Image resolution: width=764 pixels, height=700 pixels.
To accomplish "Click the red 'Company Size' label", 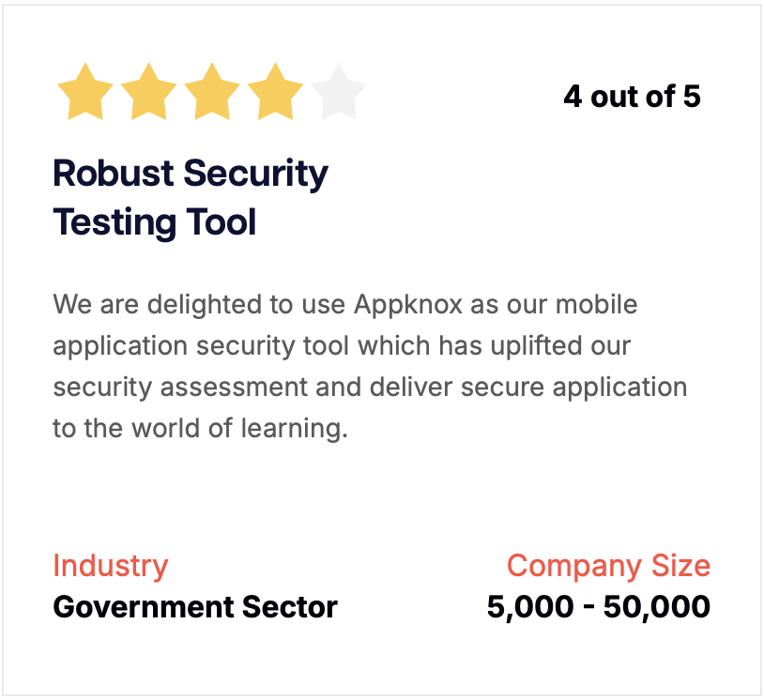I will 608,566.
